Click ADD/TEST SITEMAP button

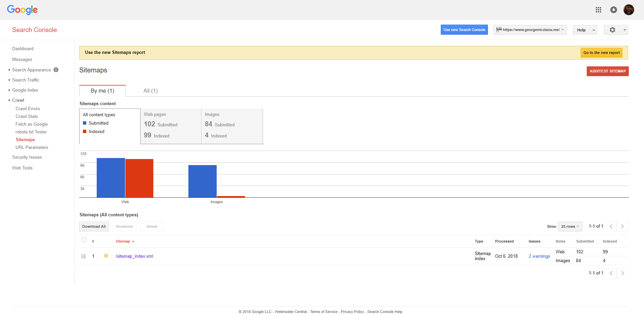click(608, 71)
